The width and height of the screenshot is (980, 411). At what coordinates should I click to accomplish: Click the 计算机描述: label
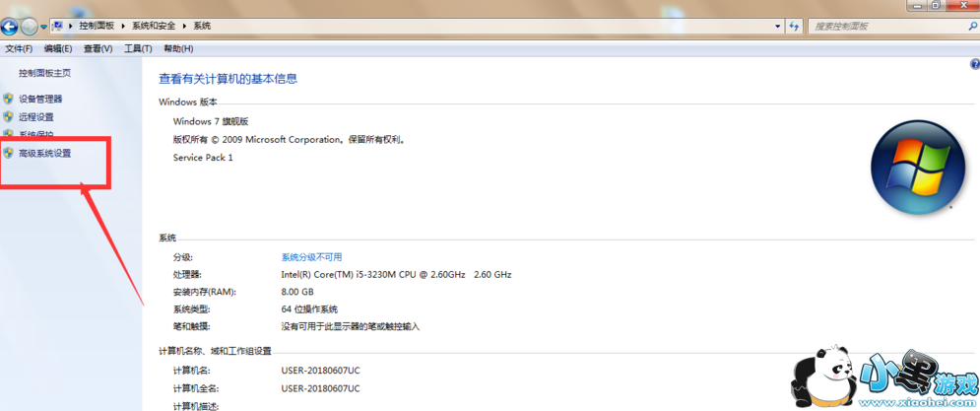196,406
